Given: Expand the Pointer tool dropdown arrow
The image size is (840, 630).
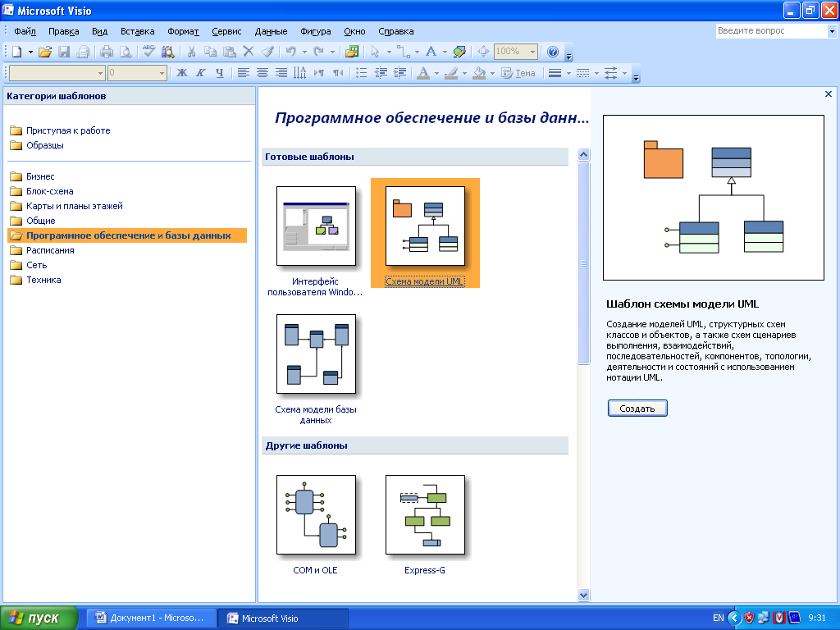Looking at the screenshot, I should [x=388, y=52].
